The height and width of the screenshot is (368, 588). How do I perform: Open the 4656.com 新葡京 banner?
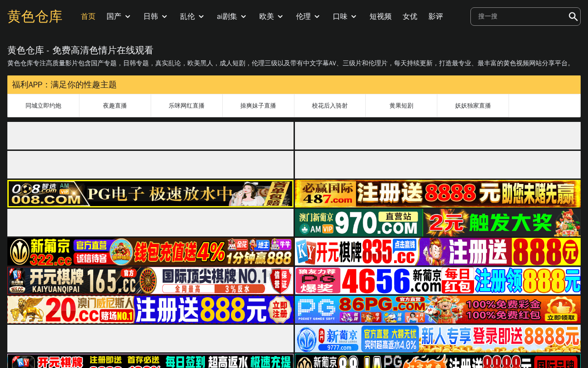[x=438, y=281]
